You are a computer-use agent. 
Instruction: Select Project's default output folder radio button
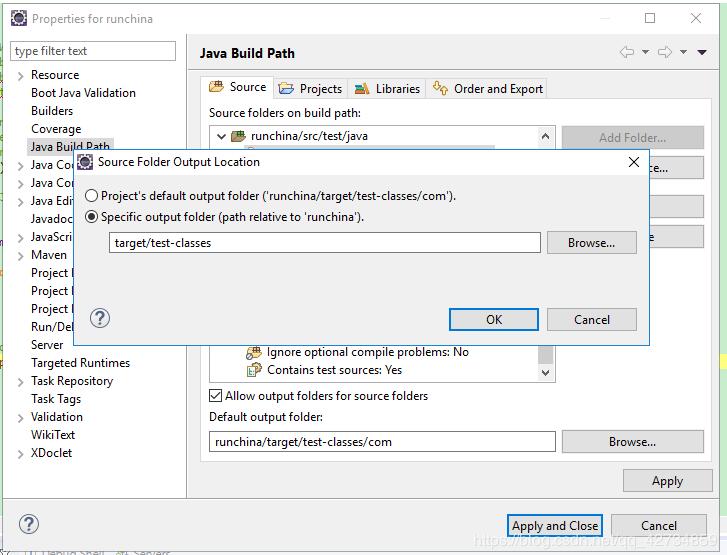coord(92,196)
